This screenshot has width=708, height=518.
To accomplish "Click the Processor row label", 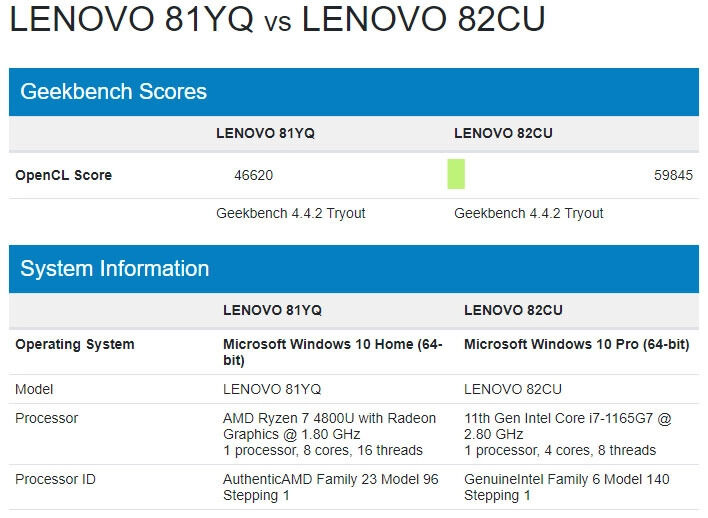I will tap(46, 418).
